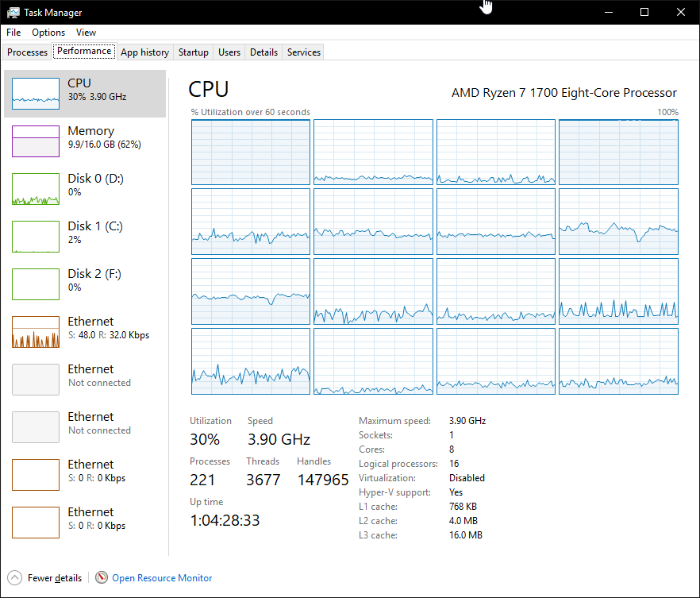Switch to the Services tab
Screen dimensions: 700x598
pyautogui.click(x=303, y=52)
